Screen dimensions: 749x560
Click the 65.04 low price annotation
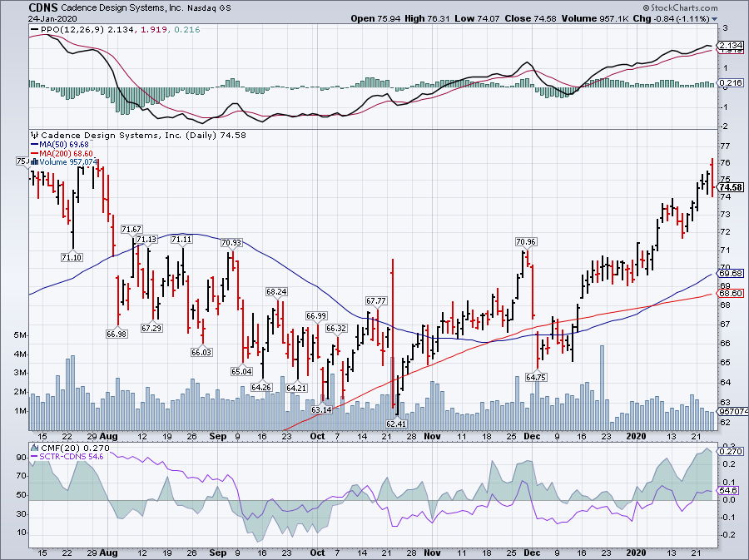point(241,371)
